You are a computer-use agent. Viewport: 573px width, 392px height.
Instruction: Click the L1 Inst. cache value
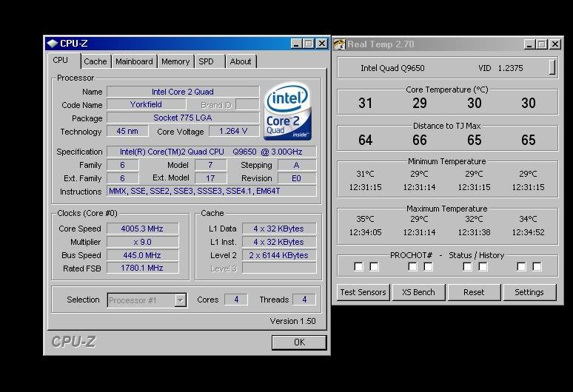pos(279,242)
